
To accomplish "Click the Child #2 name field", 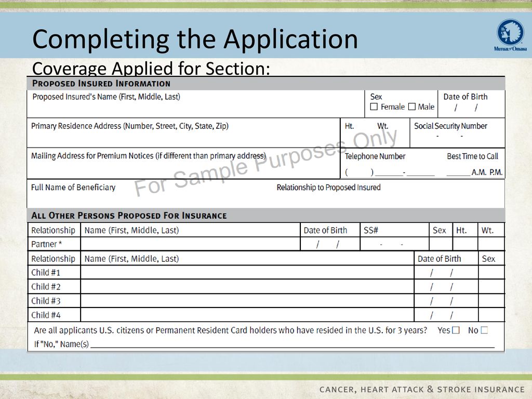I will tap(247, 287).
